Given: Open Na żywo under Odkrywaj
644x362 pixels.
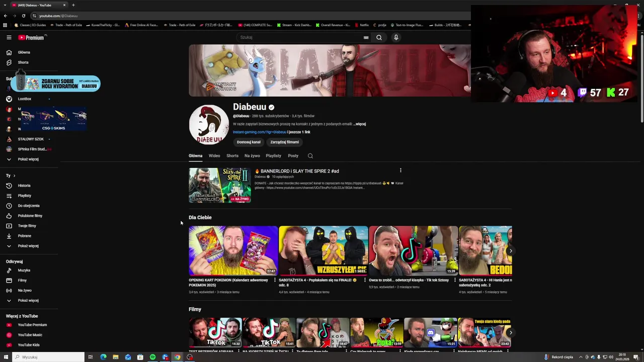Looking at the screenshot, I should tap(25, 291).
